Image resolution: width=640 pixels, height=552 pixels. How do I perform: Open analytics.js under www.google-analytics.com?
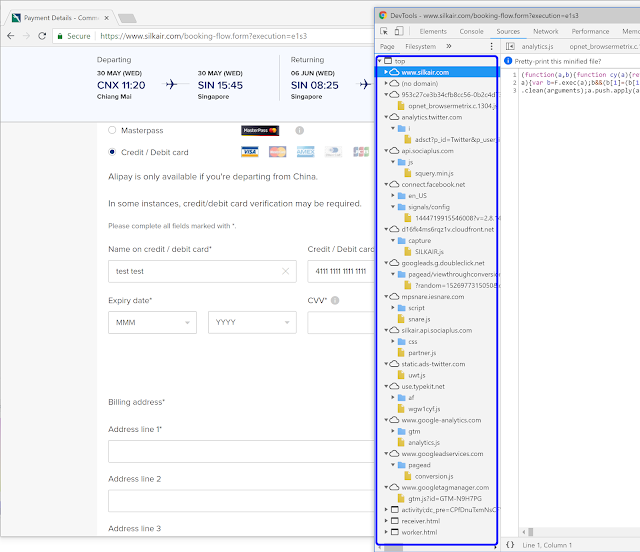point(424,443)
